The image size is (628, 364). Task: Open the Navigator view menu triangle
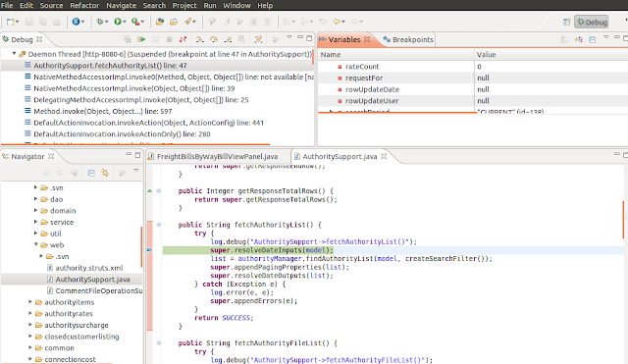tap(136, 171)
